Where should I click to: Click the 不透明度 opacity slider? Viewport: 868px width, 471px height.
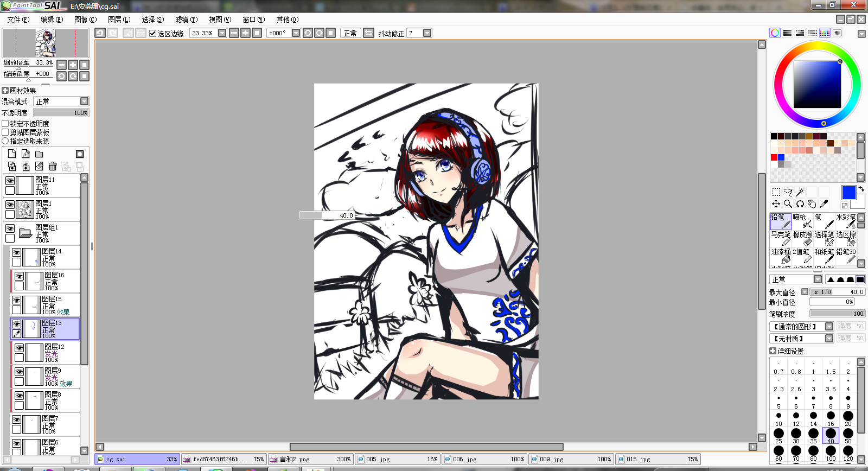pyautogui.click(x=61, y=113)
